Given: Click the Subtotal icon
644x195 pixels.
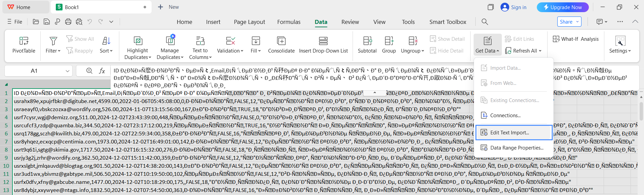Looking at the screenshot, I should [367, 41].
